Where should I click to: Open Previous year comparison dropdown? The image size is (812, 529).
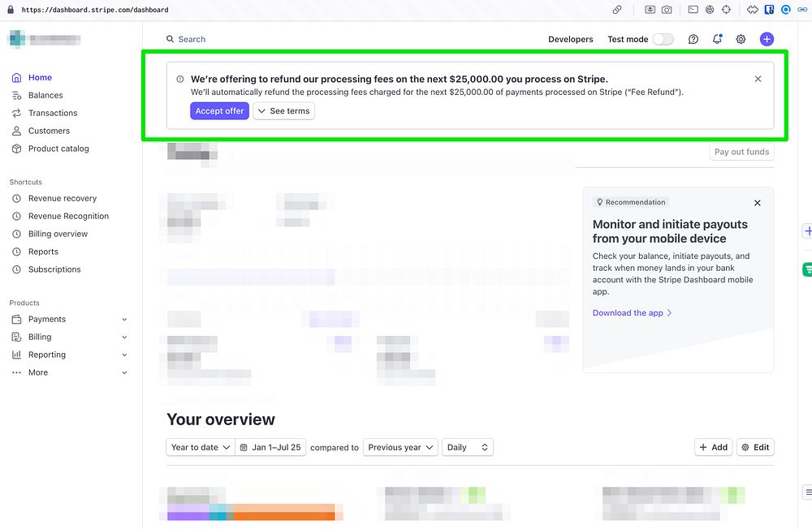tap(400, 447)
